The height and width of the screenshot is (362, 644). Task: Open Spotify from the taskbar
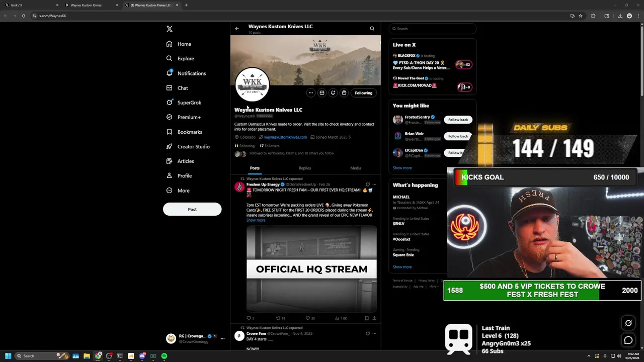click(164, 356)
